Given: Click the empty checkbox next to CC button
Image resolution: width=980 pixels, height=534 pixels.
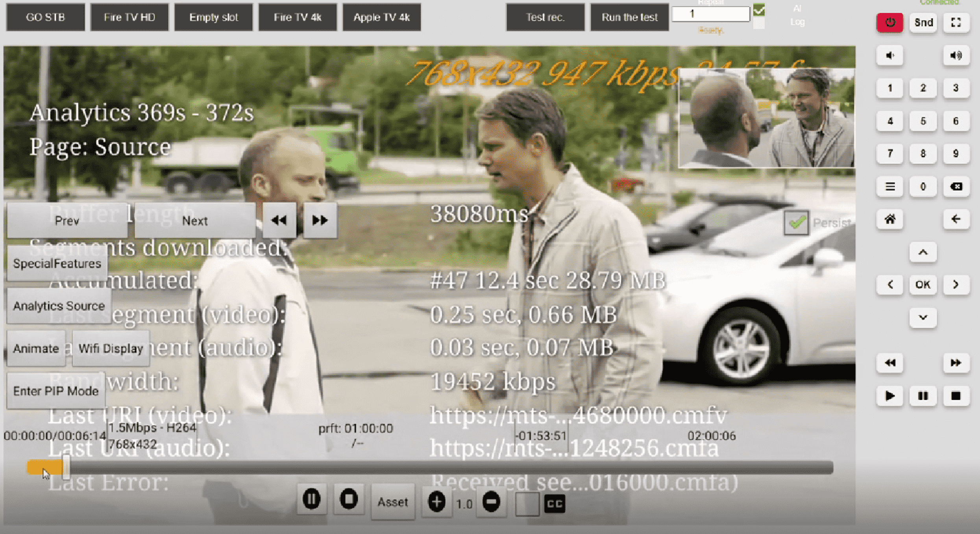Looking at the screenshot, I should coord(527,503).
